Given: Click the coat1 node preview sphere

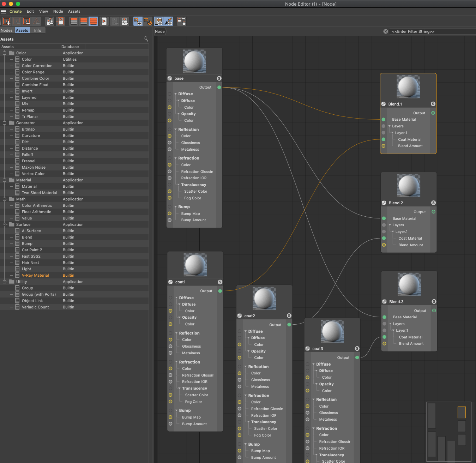Looking at the screenshot, I should point(195,265).
